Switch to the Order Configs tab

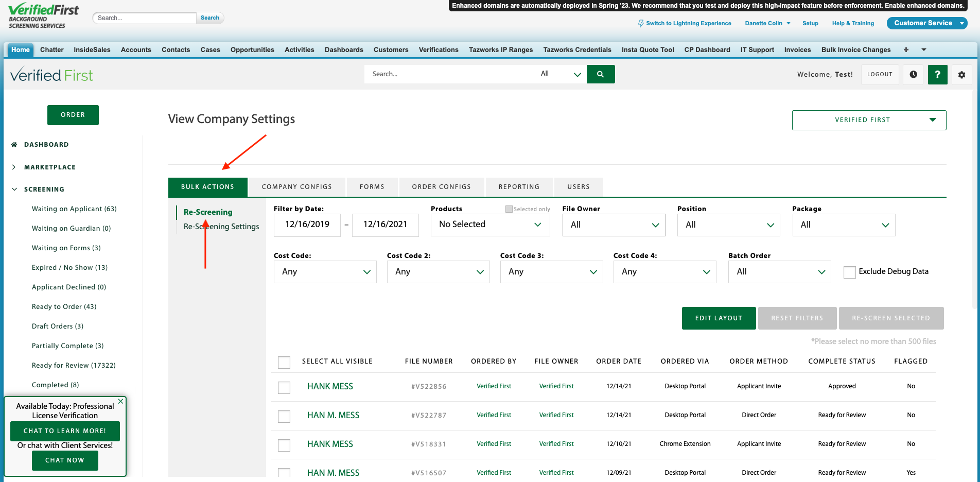[x=442, y=187]
